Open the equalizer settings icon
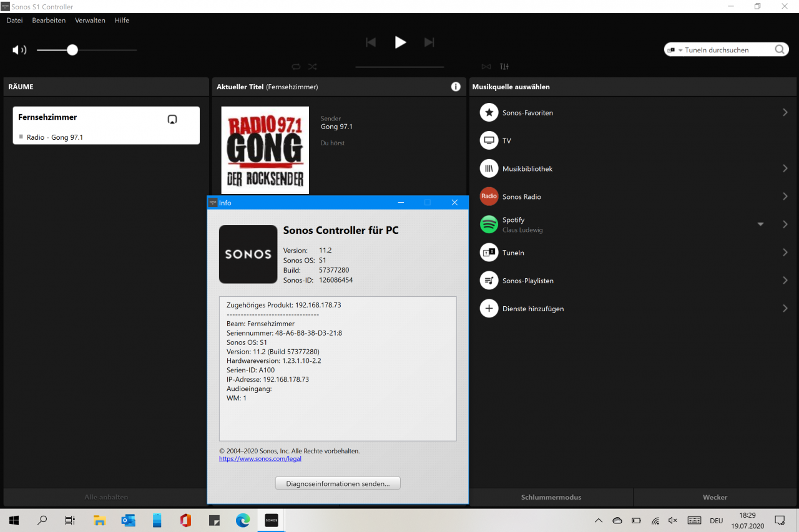This screenshot has width=799, height=532. [504, 67]
